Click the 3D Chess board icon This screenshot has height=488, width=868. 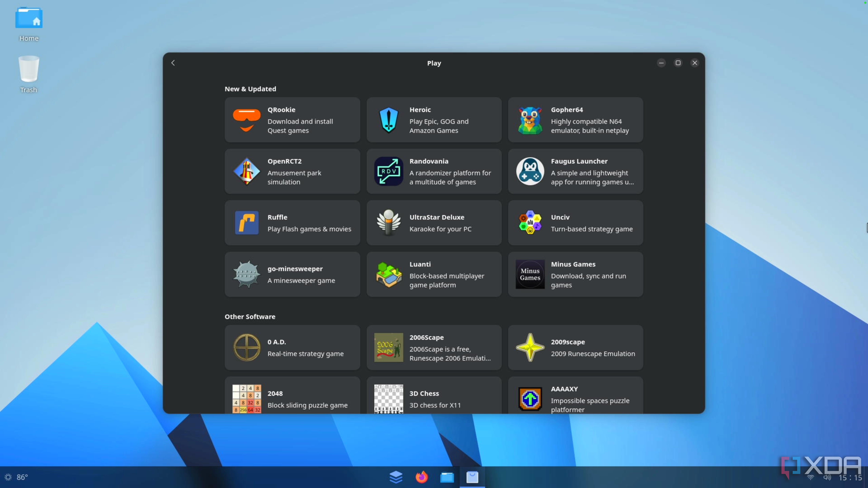pyautogui.click(x=389, y=399)
